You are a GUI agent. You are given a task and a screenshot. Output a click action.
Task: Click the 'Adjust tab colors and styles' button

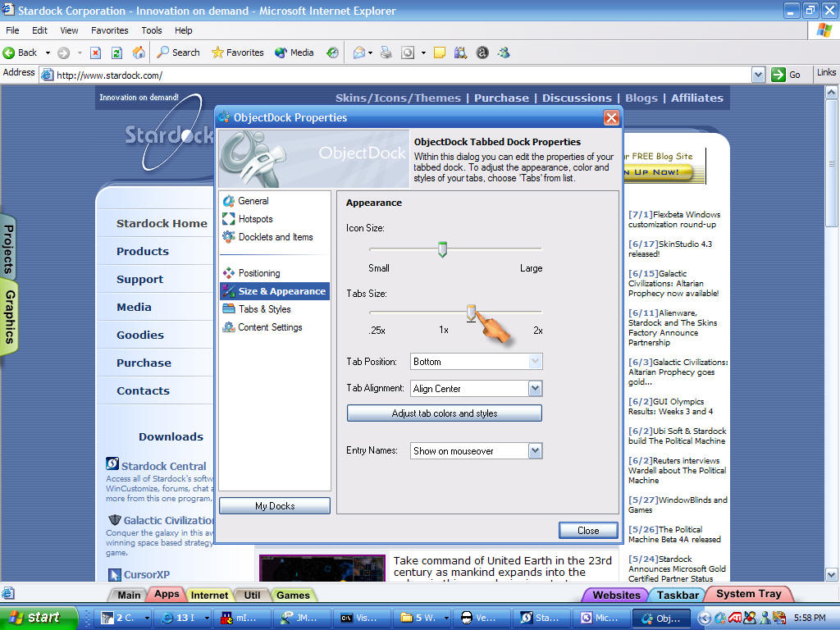point(444,413)
